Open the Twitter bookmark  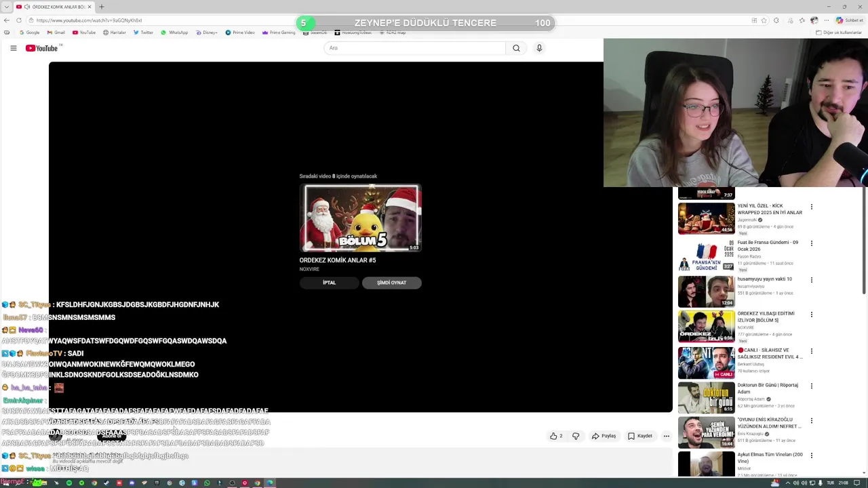click(143, 33)
